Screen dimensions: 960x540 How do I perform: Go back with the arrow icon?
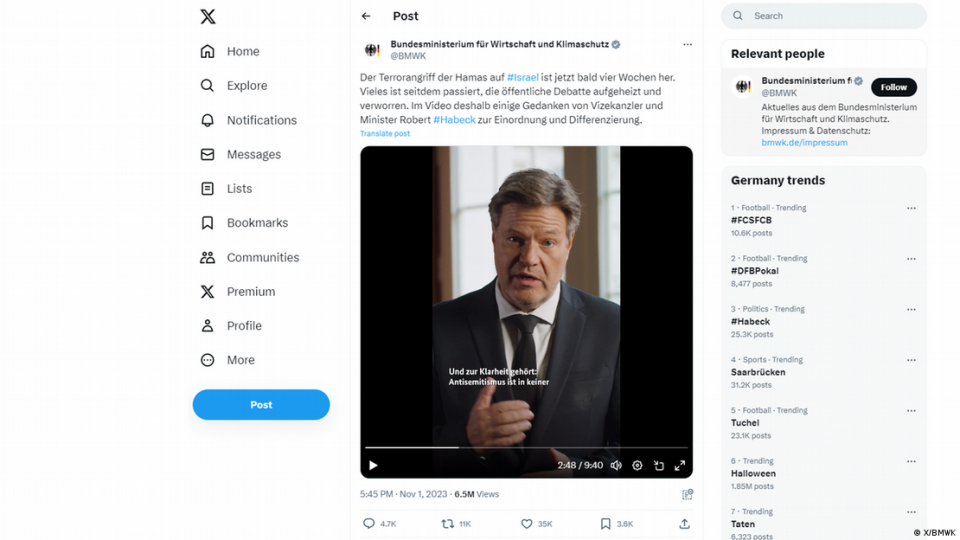pyautogui.click(x=366, y=16)
